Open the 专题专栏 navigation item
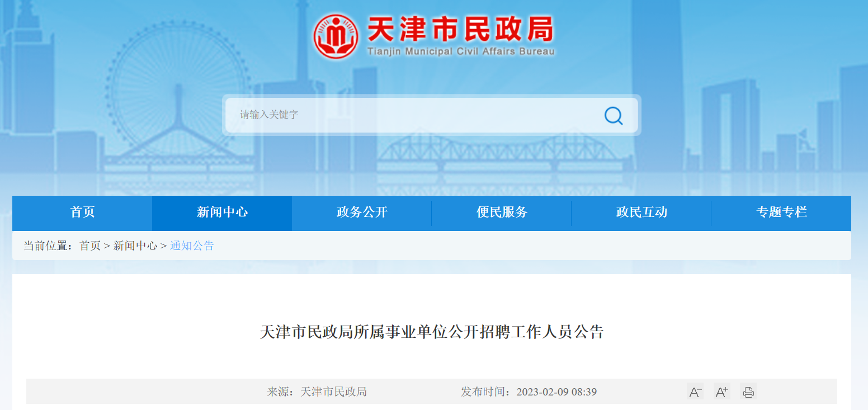The image size is (868, 410). tap(781, 213)
